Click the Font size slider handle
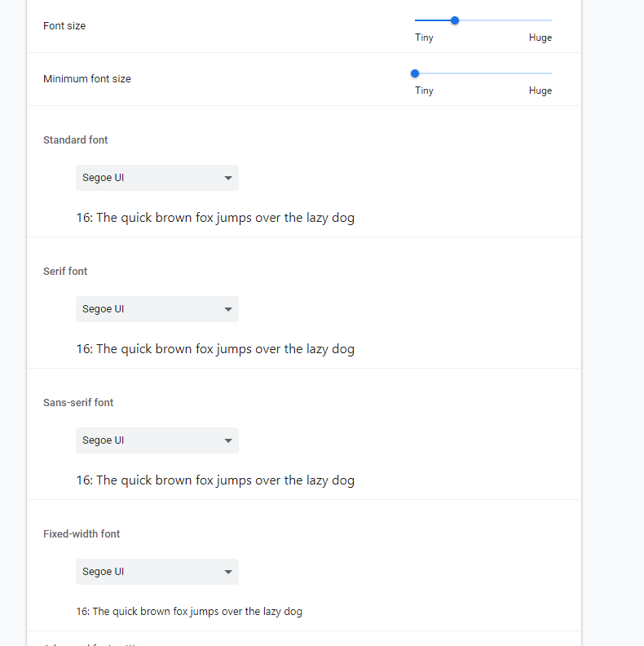The width and height of the screenshot is (644, 646). [x=455, y=20]
